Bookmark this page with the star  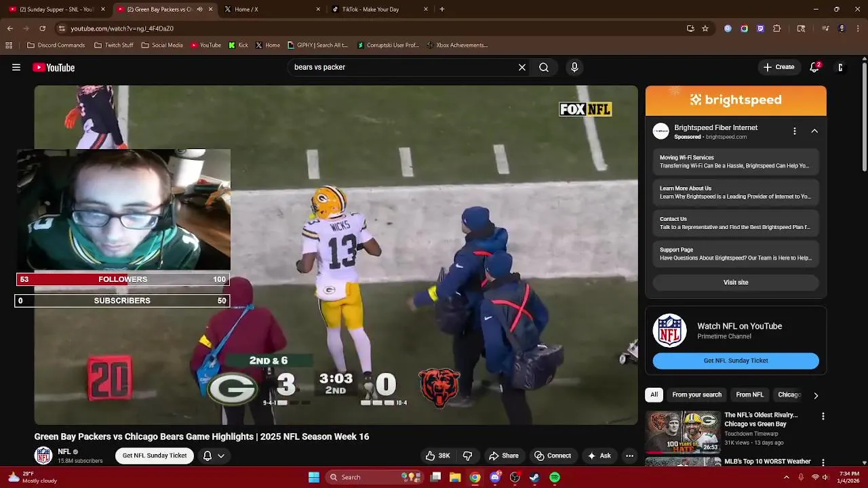tap(705, 28)
